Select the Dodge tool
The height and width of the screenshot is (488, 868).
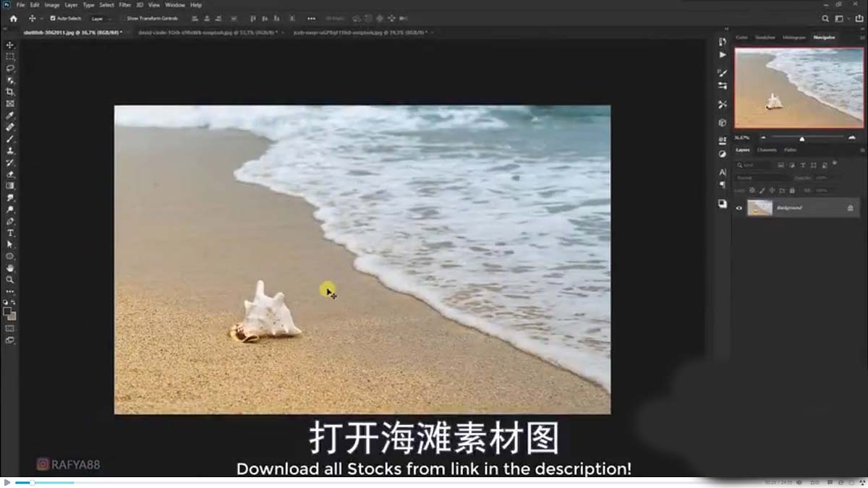(x=10, y=210)
